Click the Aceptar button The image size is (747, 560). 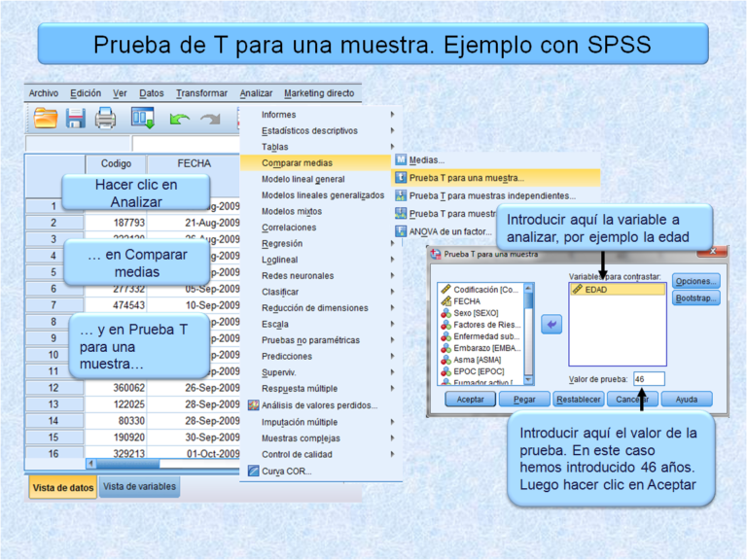tap(471, 399)
